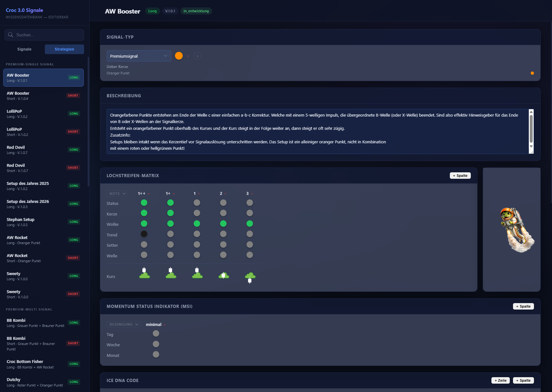Click the orange signal color dot

click(x=179, y=56)
